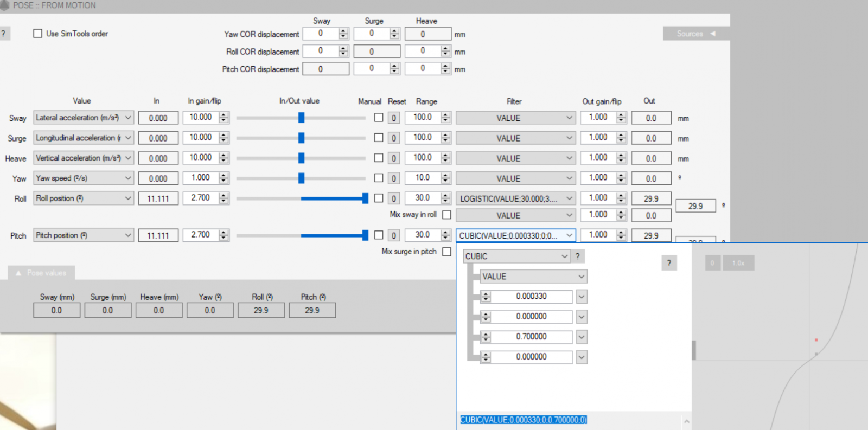
Task: Enable Use SimTools order checkbox
Action: [x=38, y=34]
